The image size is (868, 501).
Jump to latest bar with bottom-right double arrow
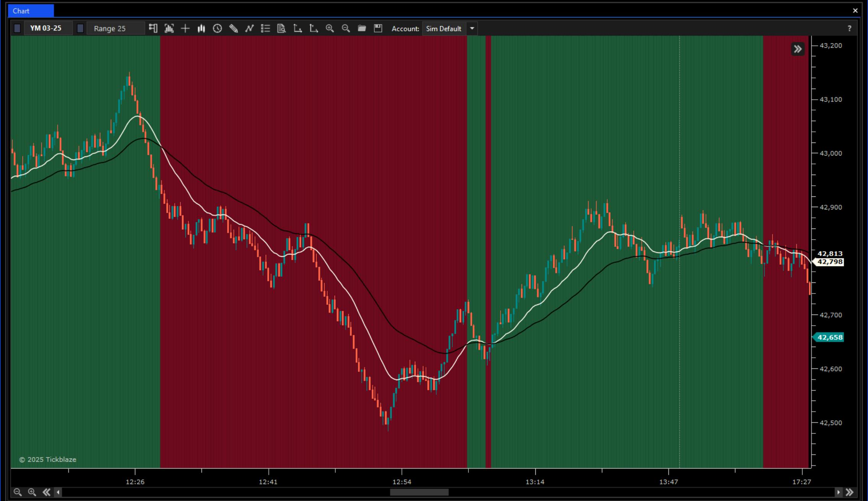(x=850, y=492)
